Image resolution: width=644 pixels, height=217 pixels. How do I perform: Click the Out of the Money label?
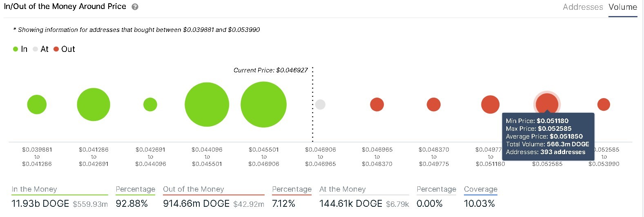194,189
